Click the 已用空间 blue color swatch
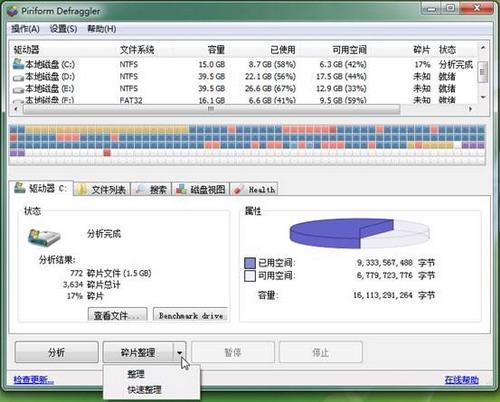The image size is (500, 402). tap(250, 263)
